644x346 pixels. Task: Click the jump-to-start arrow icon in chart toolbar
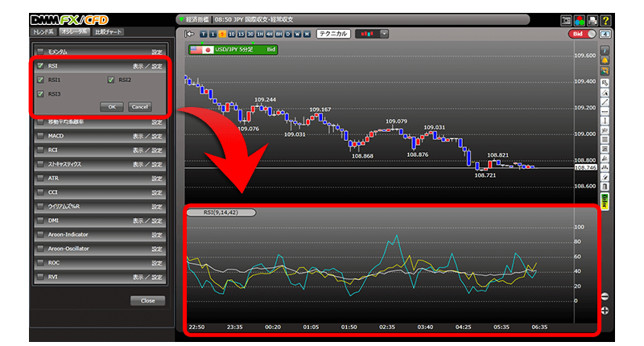tap(189, 34)
